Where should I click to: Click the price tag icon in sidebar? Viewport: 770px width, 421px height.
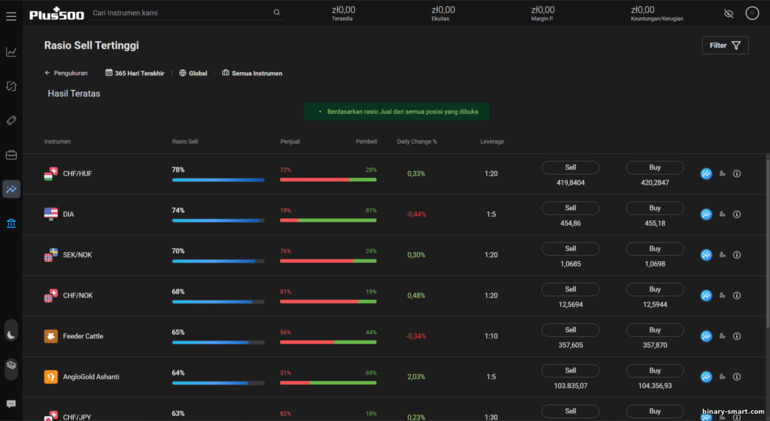[11, 121]
